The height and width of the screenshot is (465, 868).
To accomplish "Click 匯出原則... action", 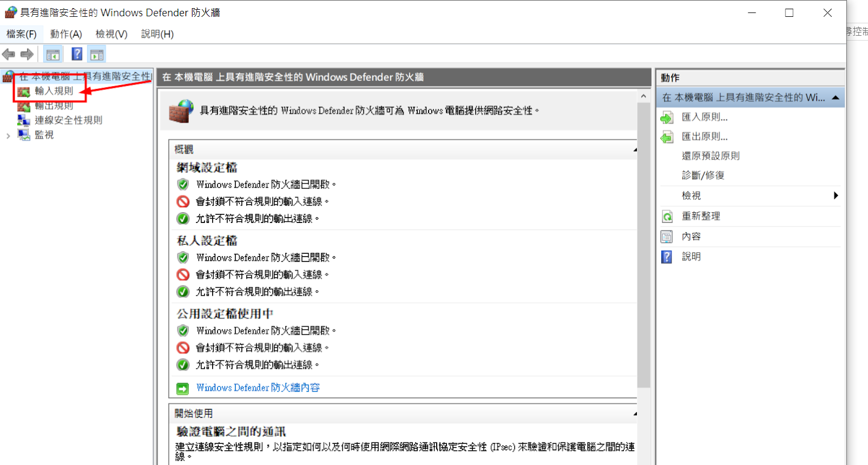I will pyautogui.click(x=705, y=137).
